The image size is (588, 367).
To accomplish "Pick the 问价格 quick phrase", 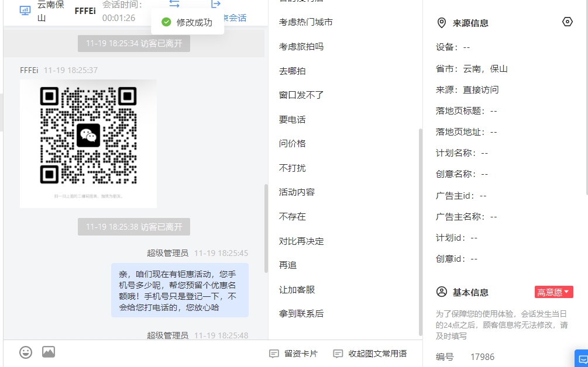I will pos(292,143).
